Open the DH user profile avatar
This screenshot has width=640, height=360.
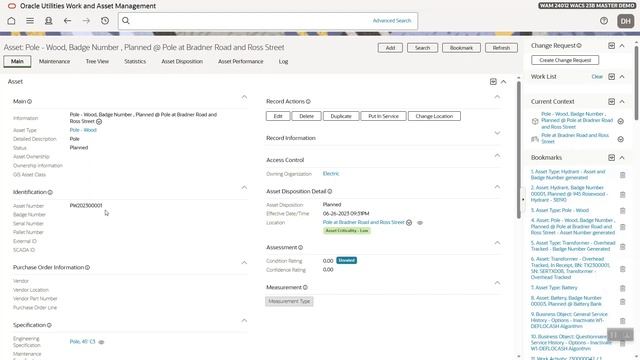(x=626, y=21)
